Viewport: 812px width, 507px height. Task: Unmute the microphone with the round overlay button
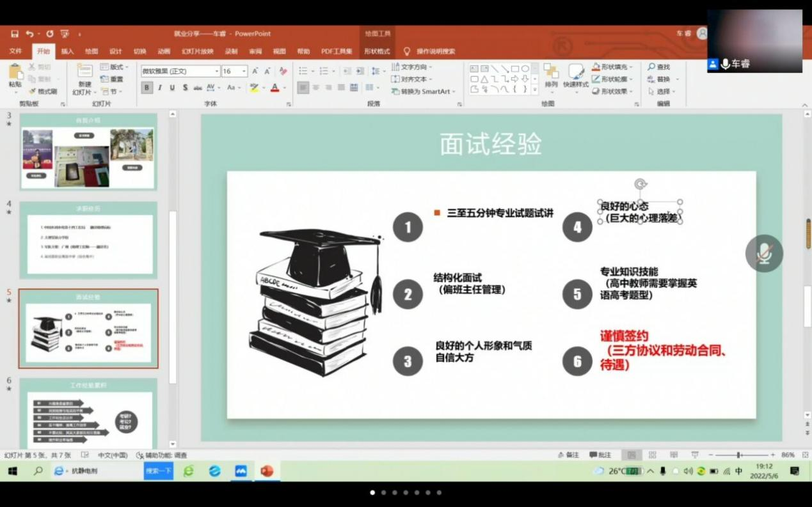[x=764, y=253]
